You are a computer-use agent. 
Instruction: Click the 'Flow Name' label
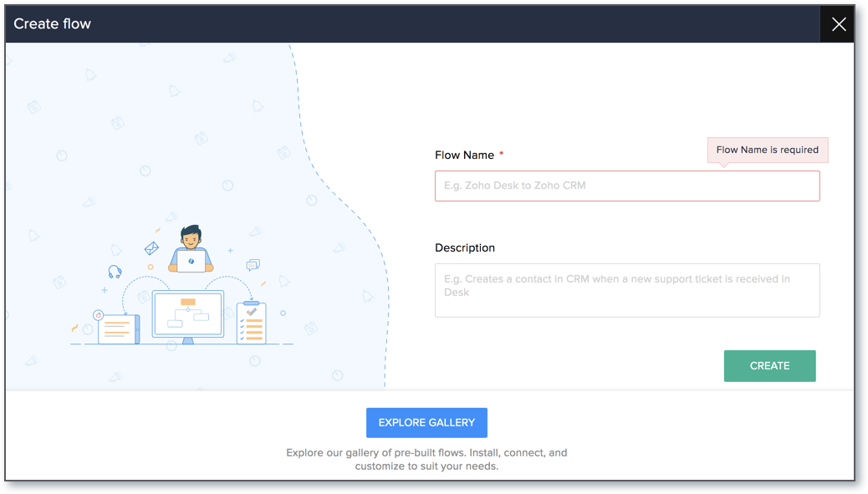[464, 155]
